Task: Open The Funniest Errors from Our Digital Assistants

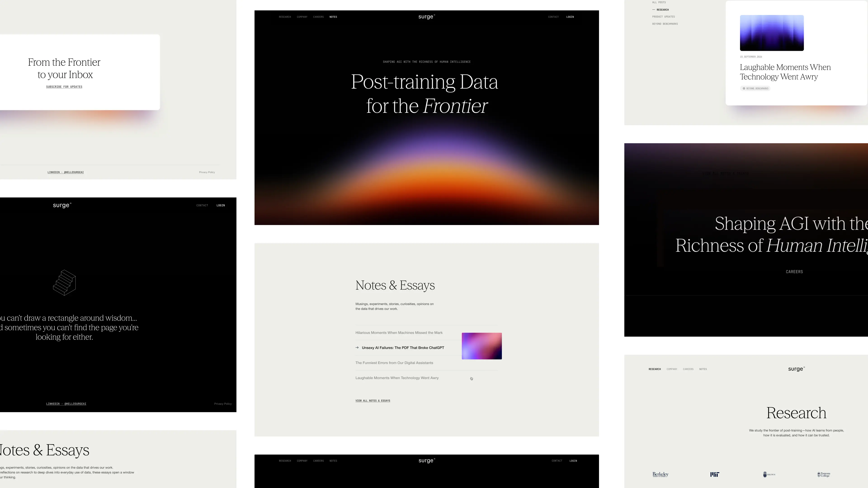Action: pos(394,363)
